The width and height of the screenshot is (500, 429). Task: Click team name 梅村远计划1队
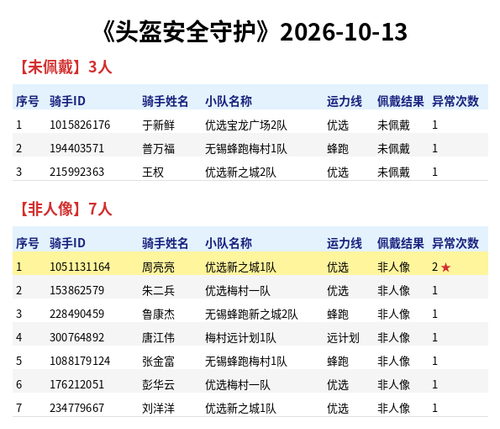click(x=241, y=338)
